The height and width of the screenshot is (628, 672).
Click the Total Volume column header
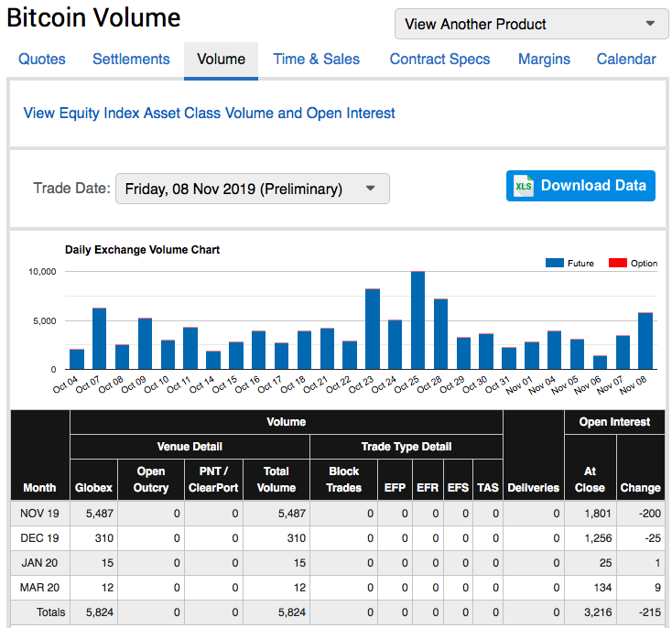pyautogui.click(x=276, y=479)
